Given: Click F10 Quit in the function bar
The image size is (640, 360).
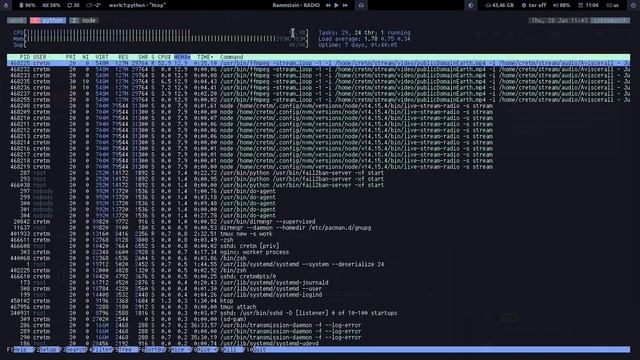Looking at the screenshot, I should tap(256, 350).
